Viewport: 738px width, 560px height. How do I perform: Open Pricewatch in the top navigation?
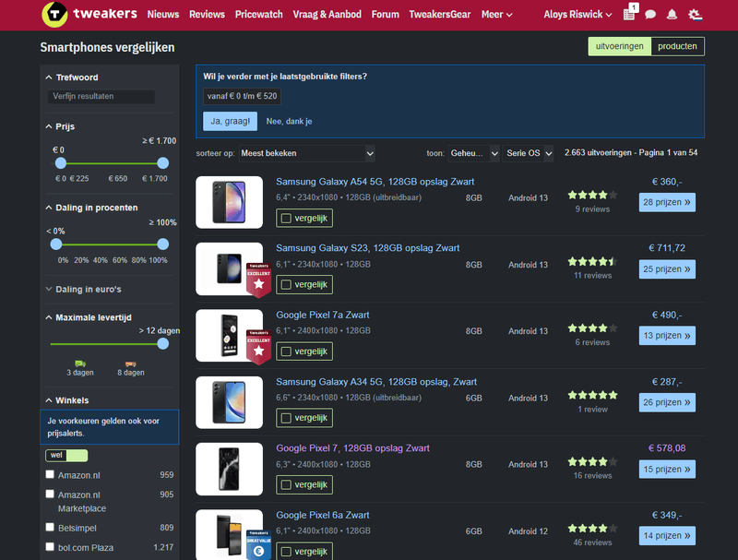point(259,15)
